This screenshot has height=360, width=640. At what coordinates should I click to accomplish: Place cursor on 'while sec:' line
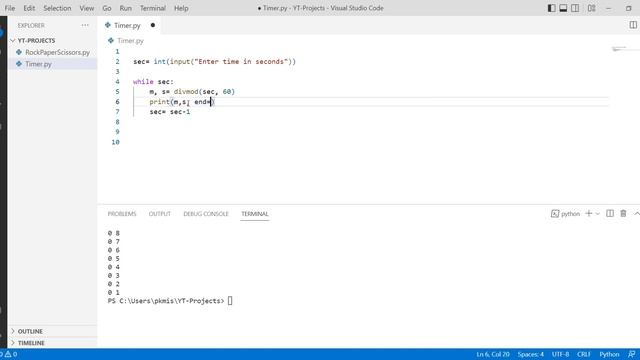(153, 82)
